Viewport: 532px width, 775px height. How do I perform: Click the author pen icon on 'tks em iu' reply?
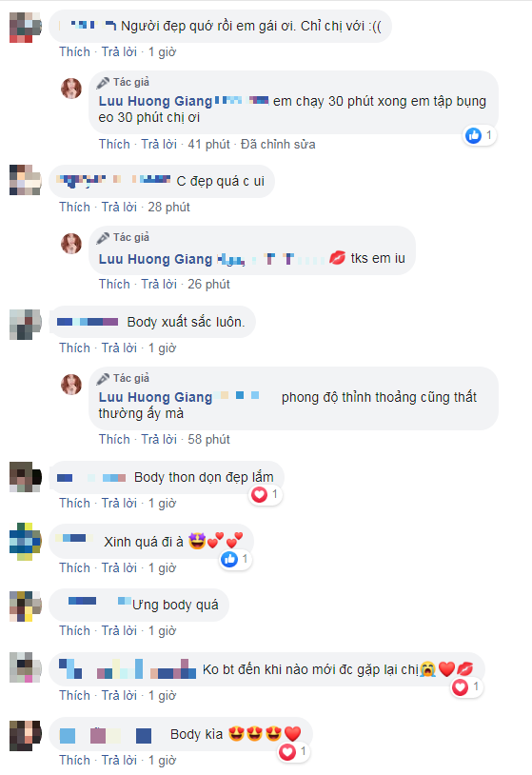(x=103, y=238)
